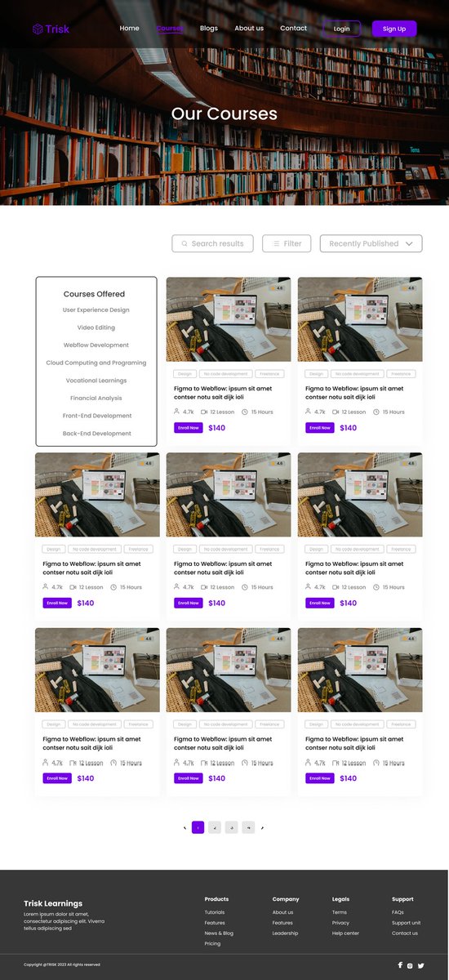Viewport: 449px width, 980px height.
Task: Open the Instagram icon in the footer
Action: pos(411,965)
